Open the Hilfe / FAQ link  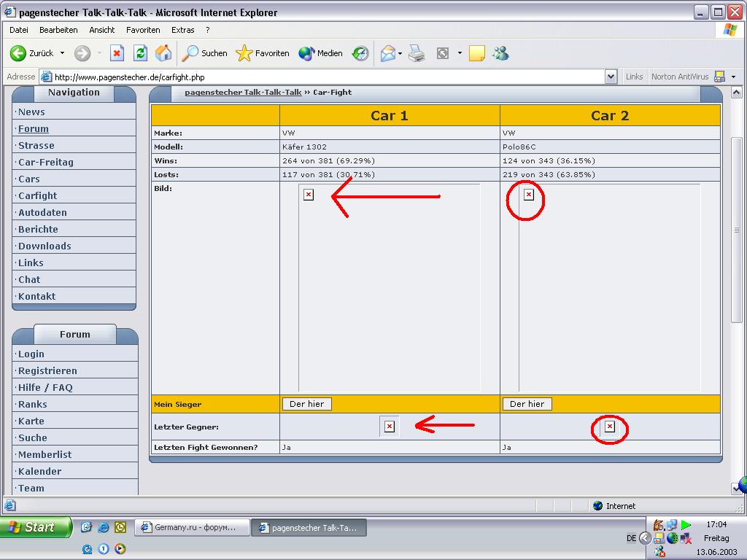pos(45,388)
